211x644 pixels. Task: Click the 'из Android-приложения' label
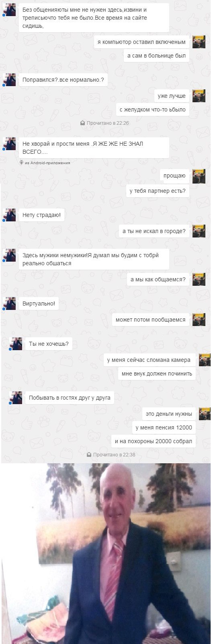[47, 163]
